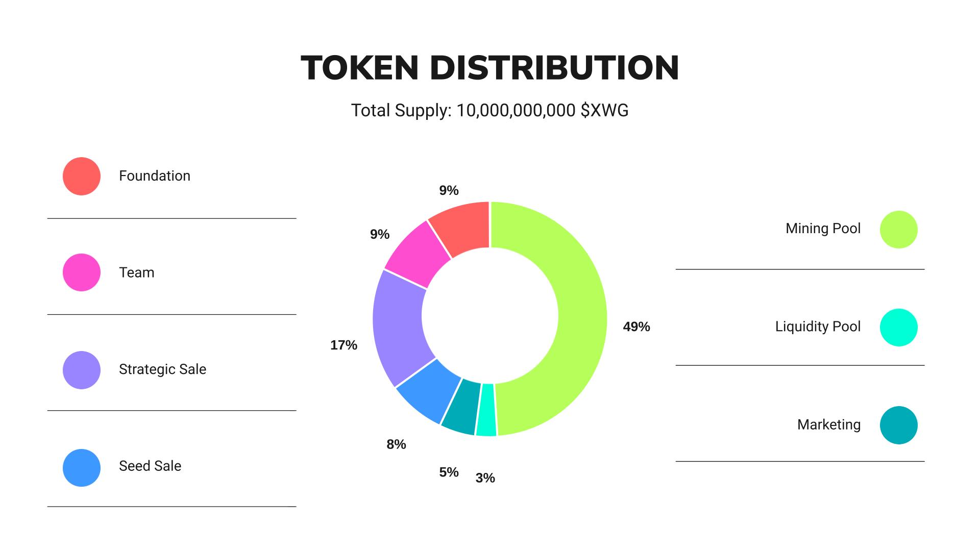This screenshot has height=551, width=980.
Task: Click the 17% percentage label
Action: [344, 345]
